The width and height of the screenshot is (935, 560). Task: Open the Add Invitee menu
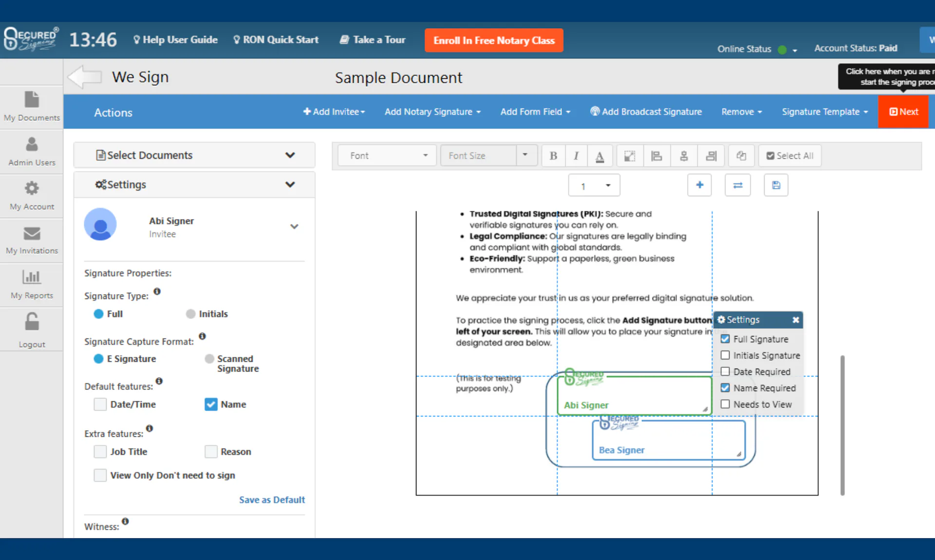pyautogui.click(x=334, y=112)
